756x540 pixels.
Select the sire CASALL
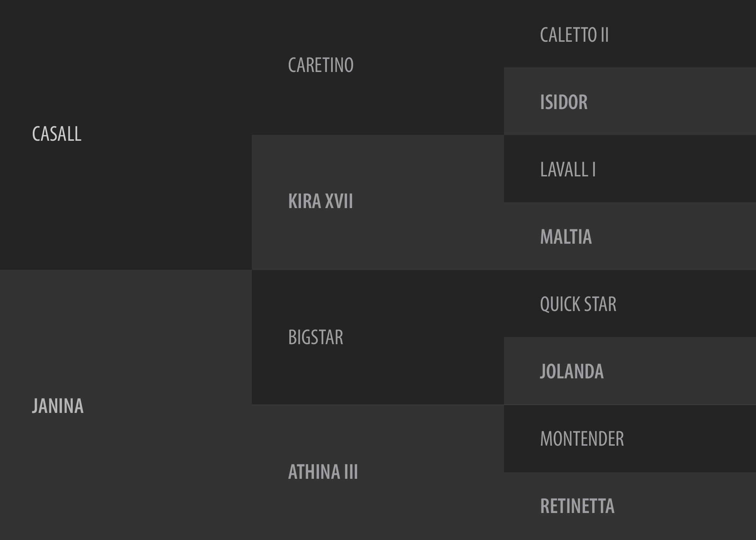coord(57,134)
